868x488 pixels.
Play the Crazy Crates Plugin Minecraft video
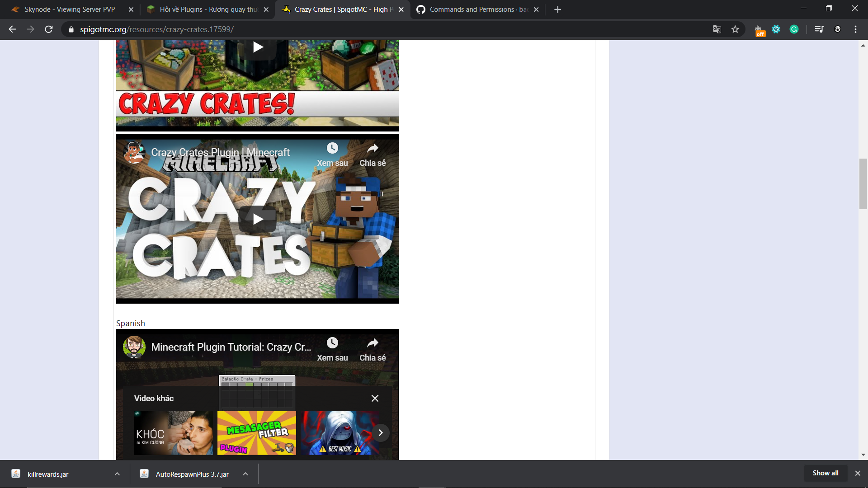[257, 219]
